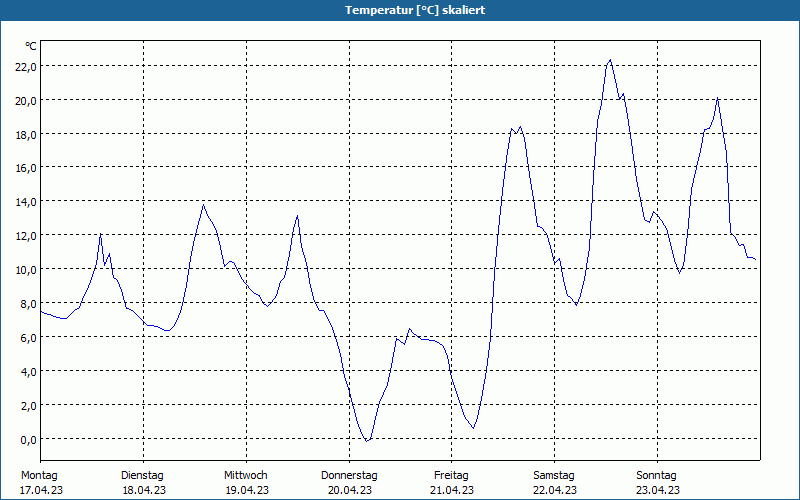
Task: Click the 12,0 axis label
Action: point(26,236)
